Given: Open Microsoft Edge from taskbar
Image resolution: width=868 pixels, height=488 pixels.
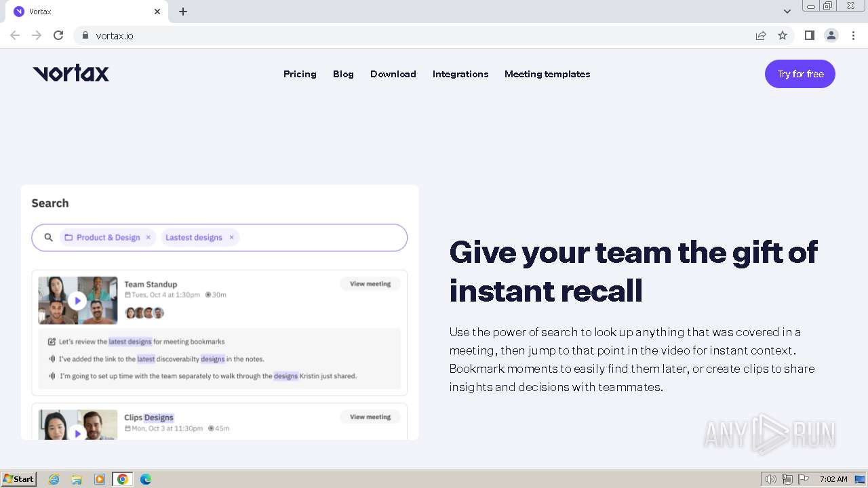Looking at the screenshot, I should 146,479.
